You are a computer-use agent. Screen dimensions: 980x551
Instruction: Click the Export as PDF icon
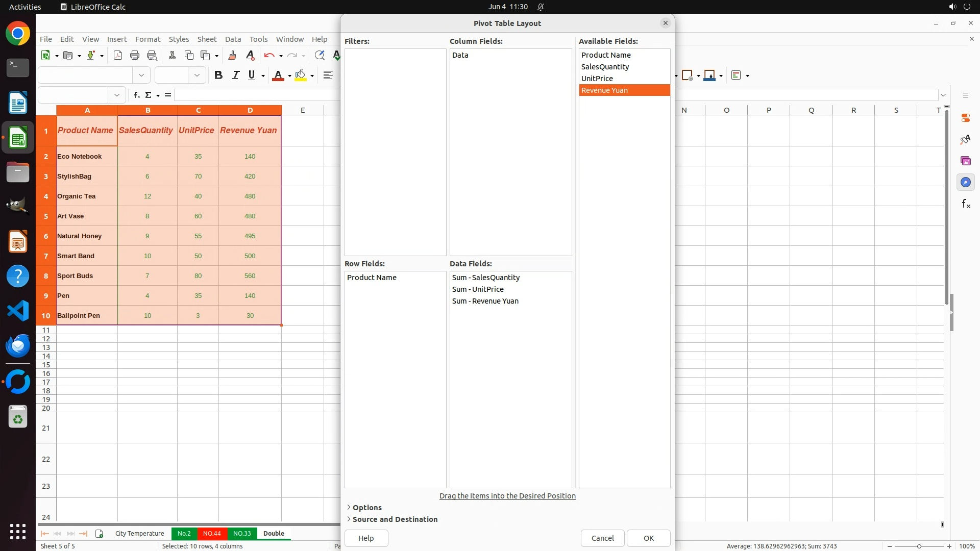click(x=118, y=56)
